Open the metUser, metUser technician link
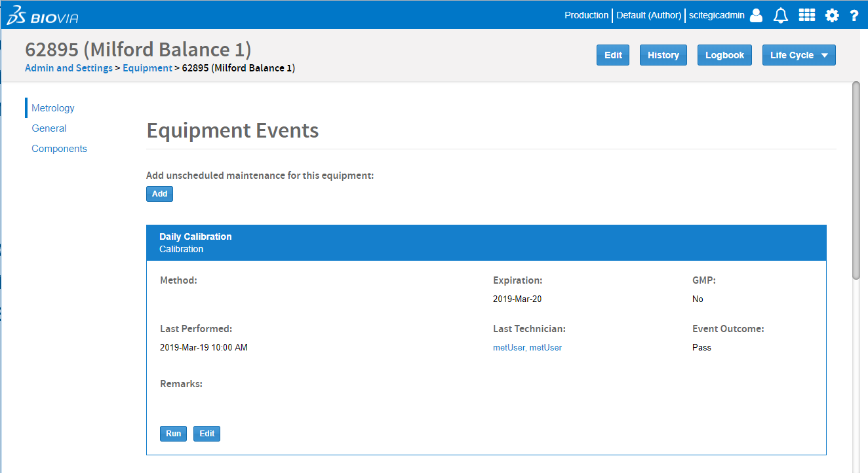 (527, 348)
